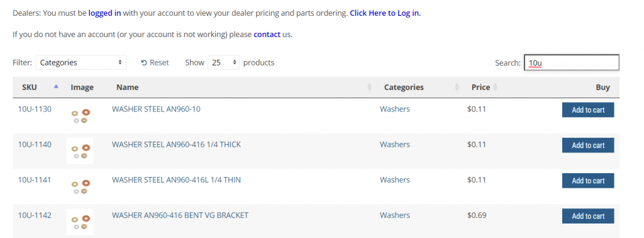Click the Reset filter icon link
The width and height of the screenshot is (644, 238).
pyautogui.click(x=155, y=62)
